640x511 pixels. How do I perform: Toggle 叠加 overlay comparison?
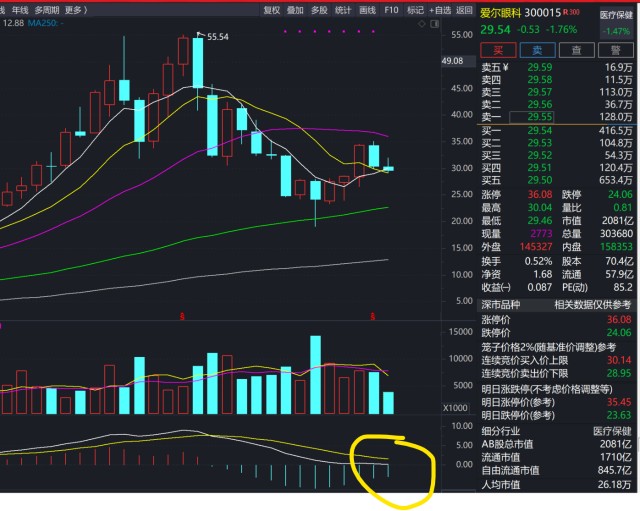(295, 10)
